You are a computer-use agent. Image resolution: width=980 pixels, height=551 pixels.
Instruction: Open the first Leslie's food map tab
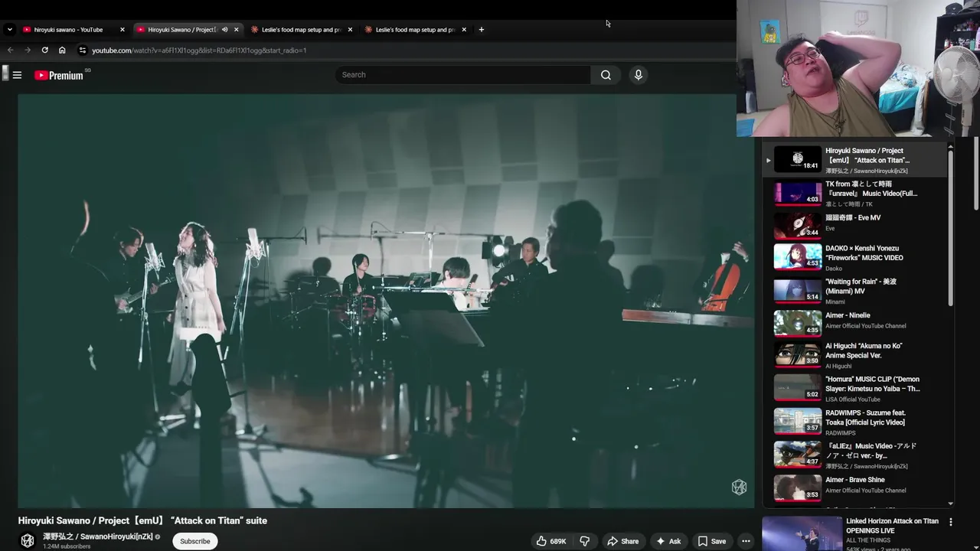[302, 30]
